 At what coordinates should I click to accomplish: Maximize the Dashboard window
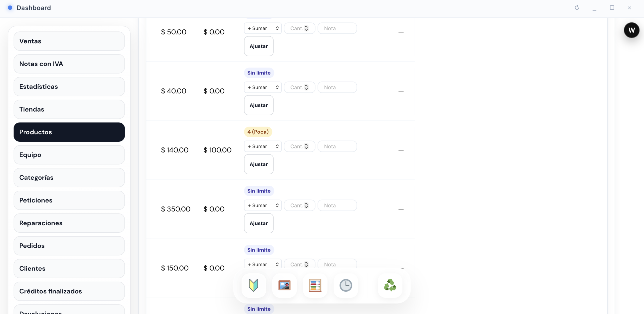pos(612,8)
